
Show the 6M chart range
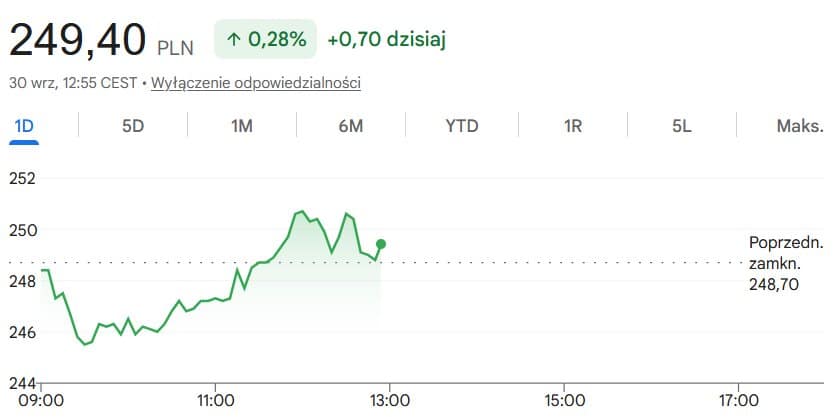(350, 127)
